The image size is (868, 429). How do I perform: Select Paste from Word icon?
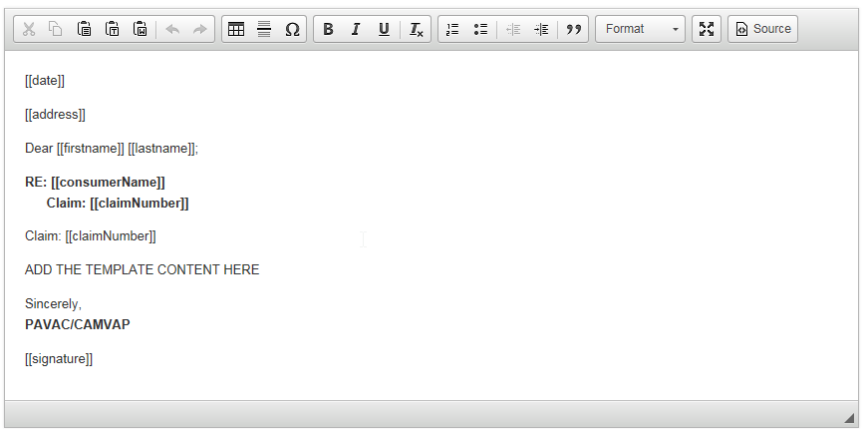coord(141,29)
